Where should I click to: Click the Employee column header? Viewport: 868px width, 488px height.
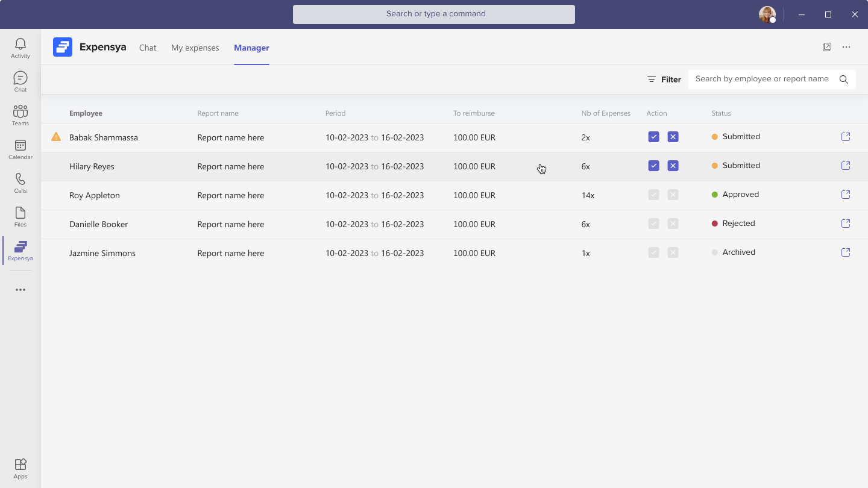tap(86, 113)
